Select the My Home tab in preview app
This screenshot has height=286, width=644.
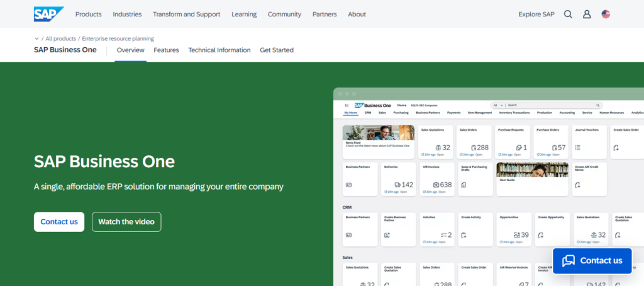coord(351,113)
